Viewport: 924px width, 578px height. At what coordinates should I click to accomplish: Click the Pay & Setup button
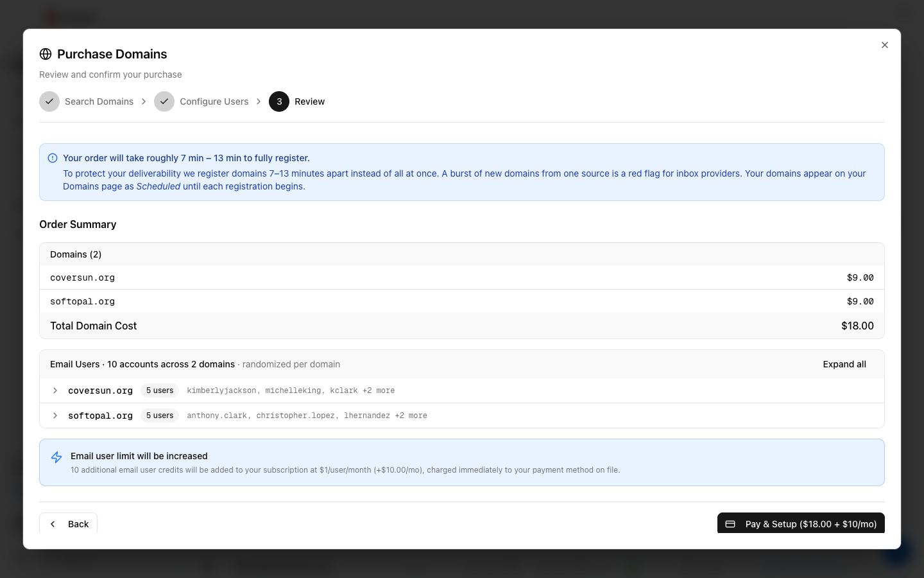click(x=801, y=523)
